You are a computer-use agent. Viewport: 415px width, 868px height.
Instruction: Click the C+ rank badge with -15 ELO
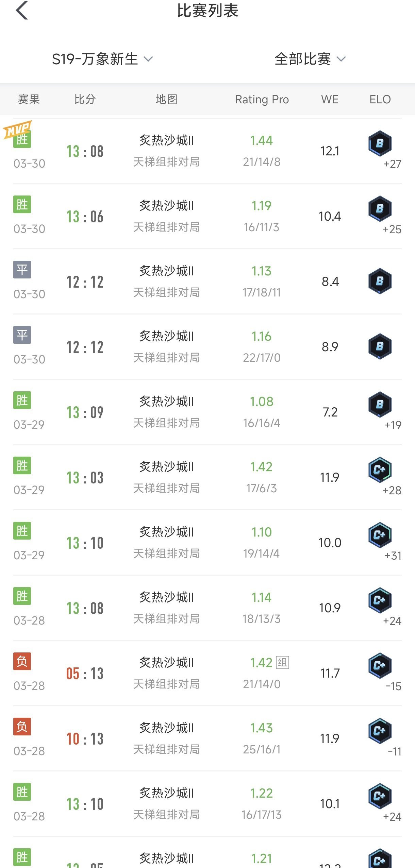point(380,665)
